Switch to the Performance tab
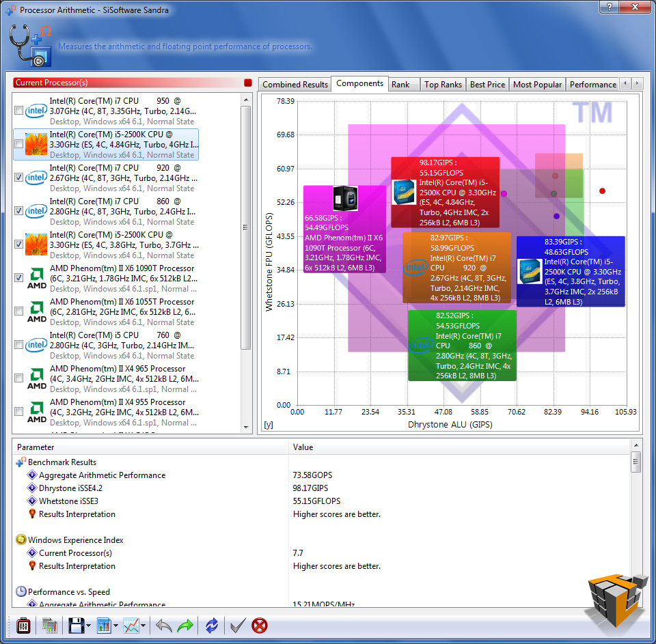The width and height of the screenshot is (656, 644). pyautogui.click(x=593, y=85)
